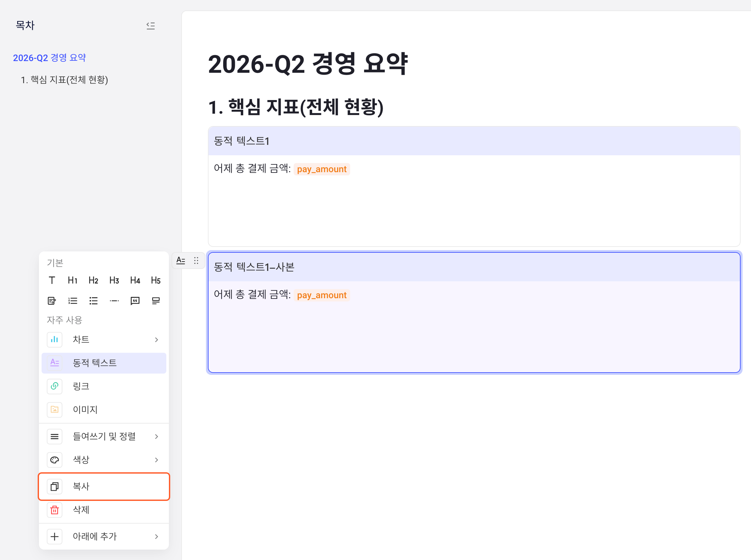Click the 1. 핵심 지표(전체 현황) heading

tap(296, 107)
